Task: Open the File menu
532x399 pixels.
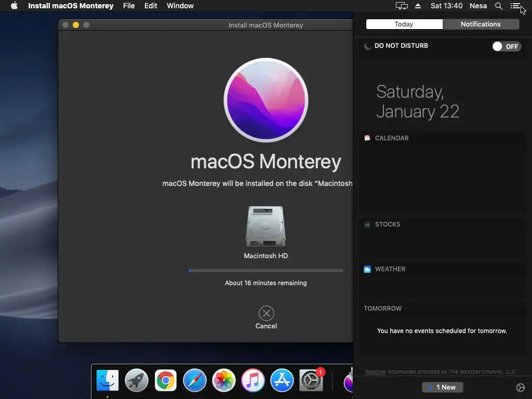Action: click(129, 6)
